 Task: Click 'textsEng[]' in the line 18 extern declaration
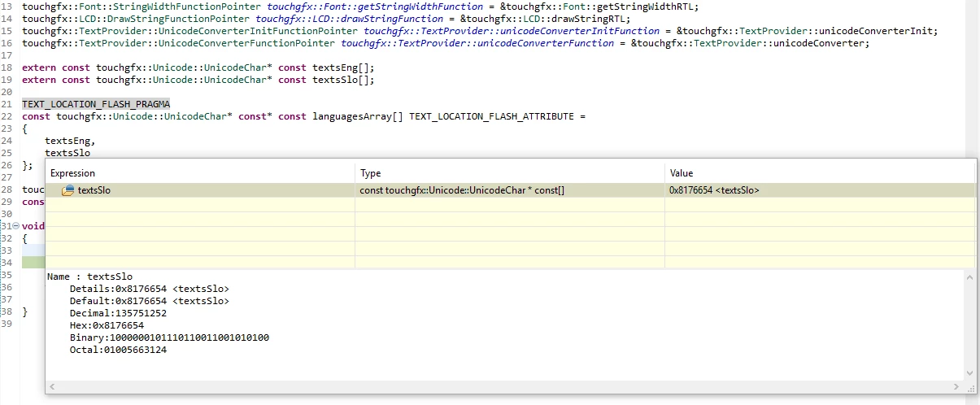(x=341, y=67)
